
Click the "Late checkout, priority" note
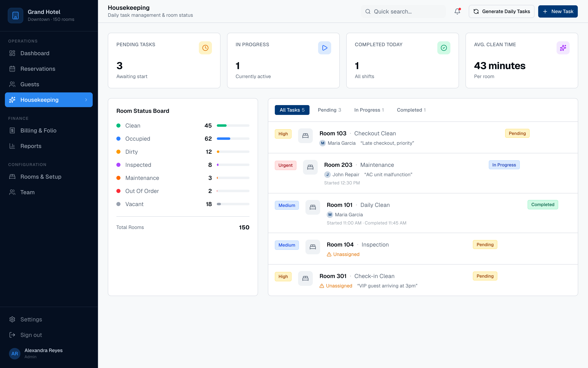click(387, 143)
